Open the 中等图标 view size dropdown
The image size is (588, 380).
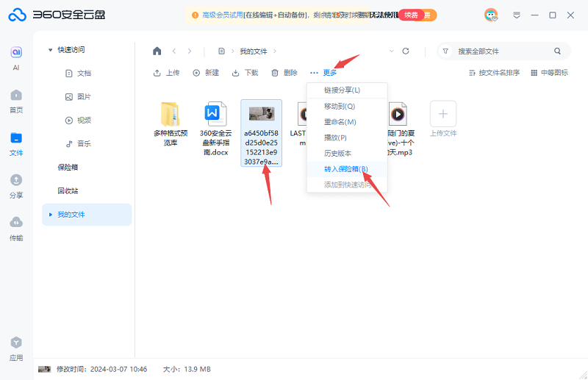pyautogui.click(x=549, y=73)
